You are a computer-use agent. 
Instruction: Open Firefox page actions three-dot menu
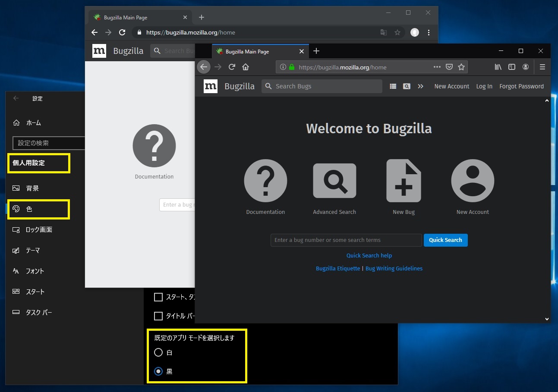(x=437, y=67)
